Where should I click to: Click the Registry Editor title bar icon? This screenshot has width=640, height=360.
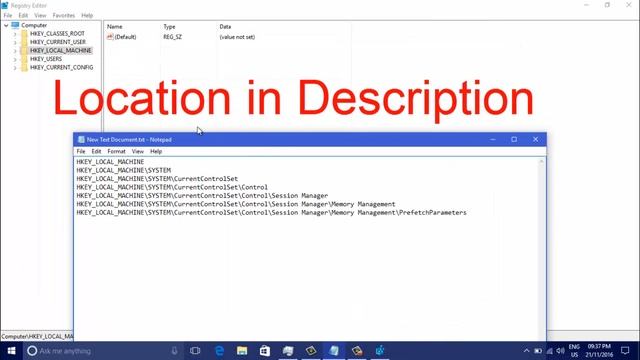coord(5,5)
